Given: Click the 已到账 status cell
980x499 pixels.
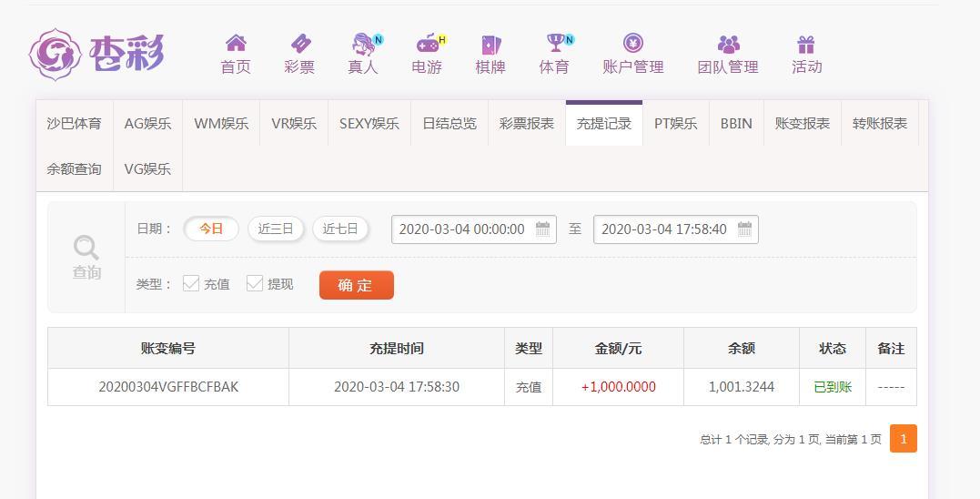Looking at the screenshot, I should tap(833, 387).
